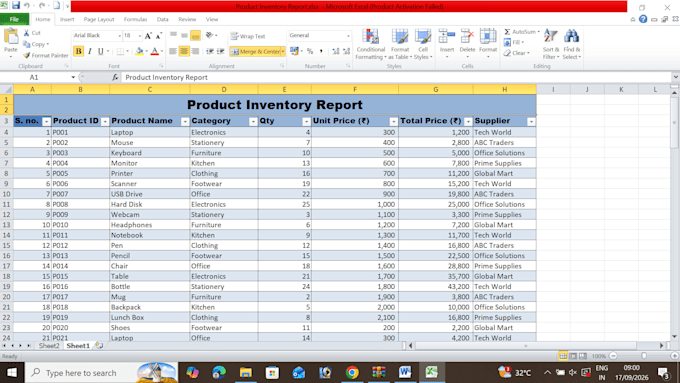Open Conditional Formatting menu

371,44
